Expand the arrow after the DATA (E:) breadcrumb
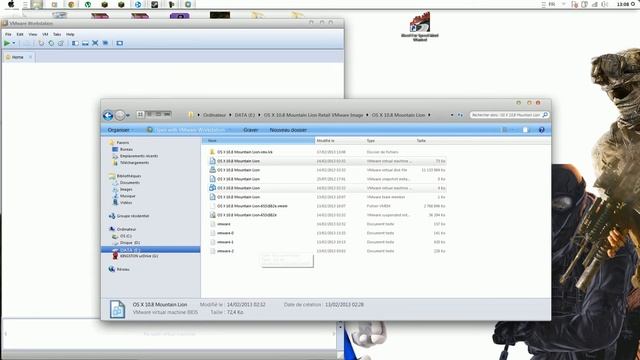Image resolution: width=640 pixels, height=360 pixels. 259,115
